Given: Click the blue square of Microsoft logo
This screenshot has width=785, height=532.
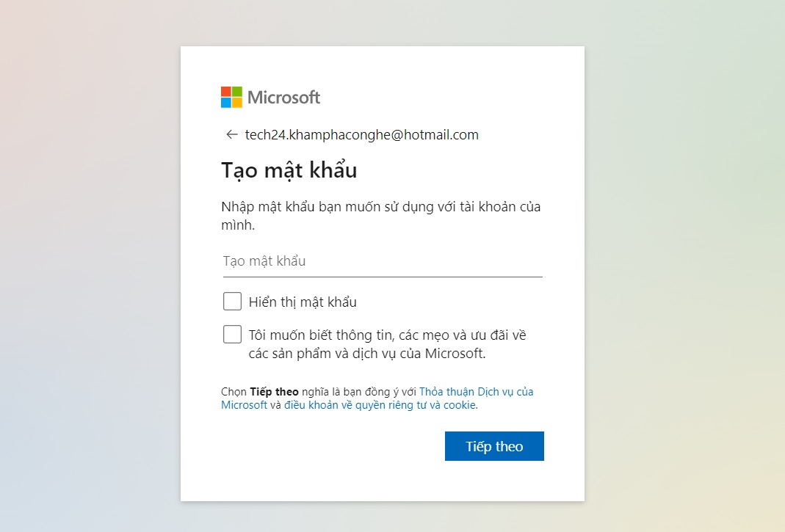Looking at the screenshot, I should (225, 103).
